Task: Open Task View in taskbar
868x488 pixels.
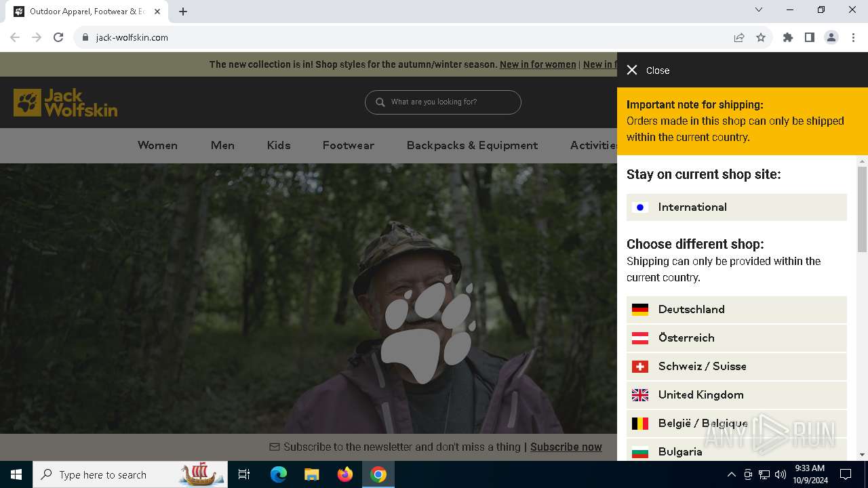Action: (244, 474)
